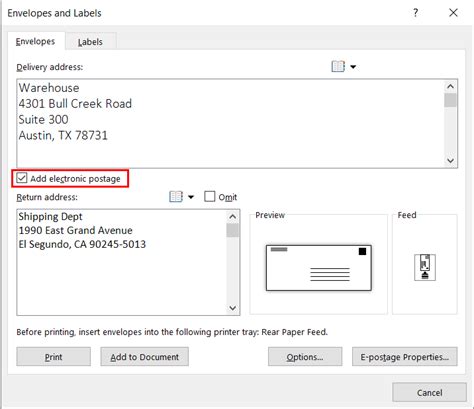Click the help question mark icon

415,13
